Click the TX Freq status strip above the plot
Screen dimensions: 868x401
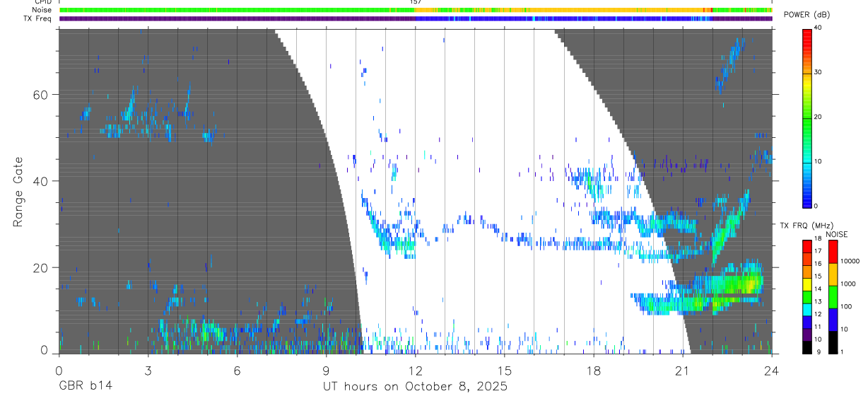pyautogui.click(x=416, y=18)
